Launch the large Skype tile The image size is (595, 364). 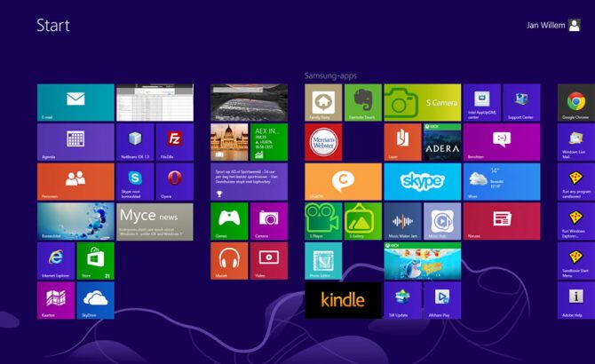pos(423,182)
